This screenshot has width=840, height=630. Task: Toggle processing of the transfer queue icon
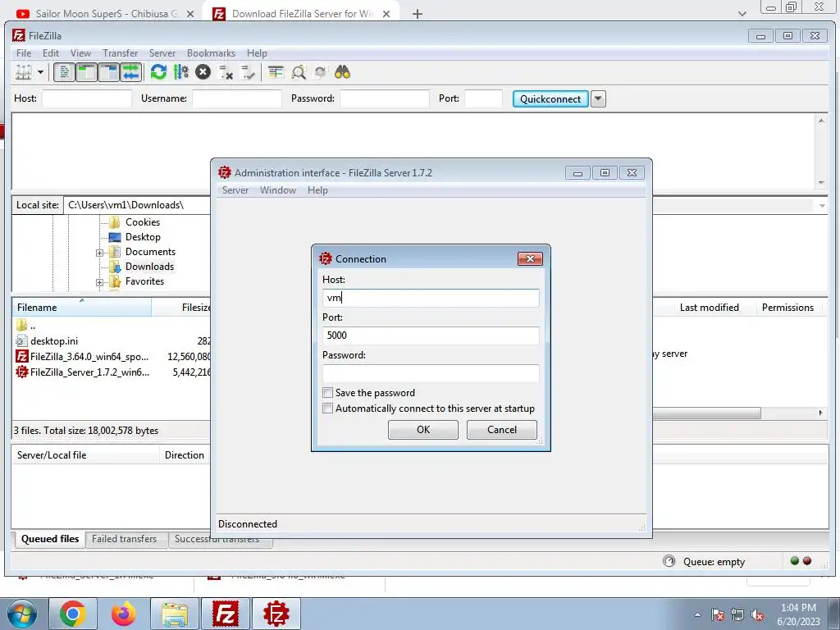point(181,72)
